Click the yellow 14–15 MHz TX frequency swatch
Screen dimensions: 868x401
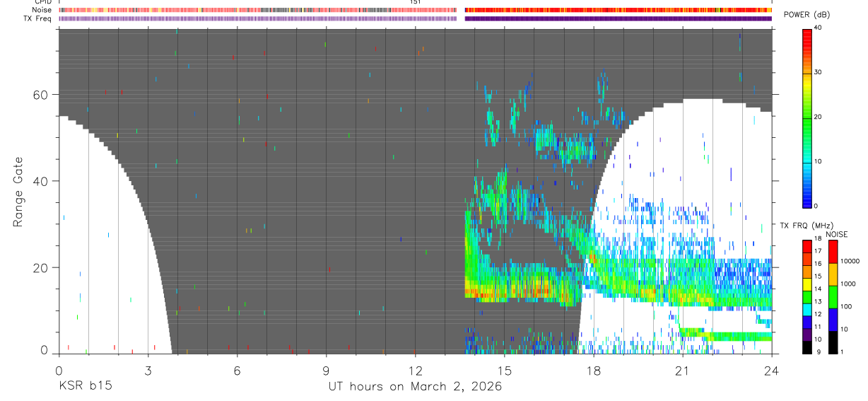tap(807, 284)
